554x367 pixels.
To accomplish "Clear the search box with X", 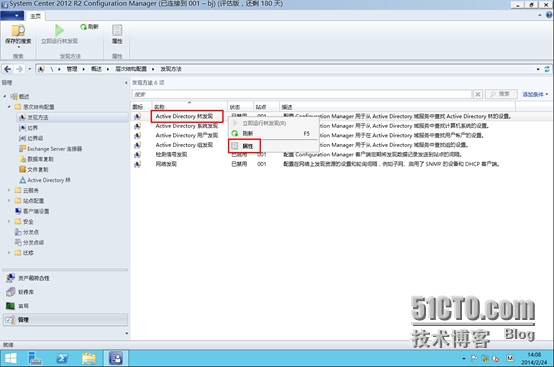I will [478, 94].
